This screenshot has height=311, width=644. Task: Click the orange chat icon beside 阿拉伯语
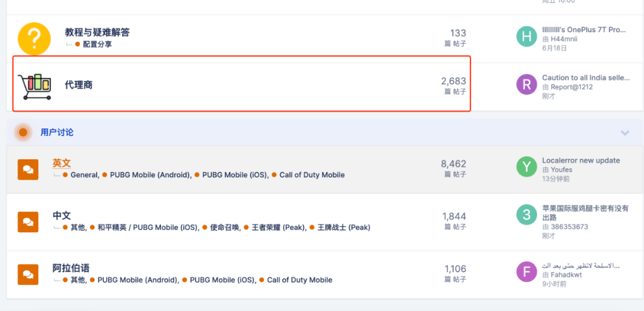[28, 275]
